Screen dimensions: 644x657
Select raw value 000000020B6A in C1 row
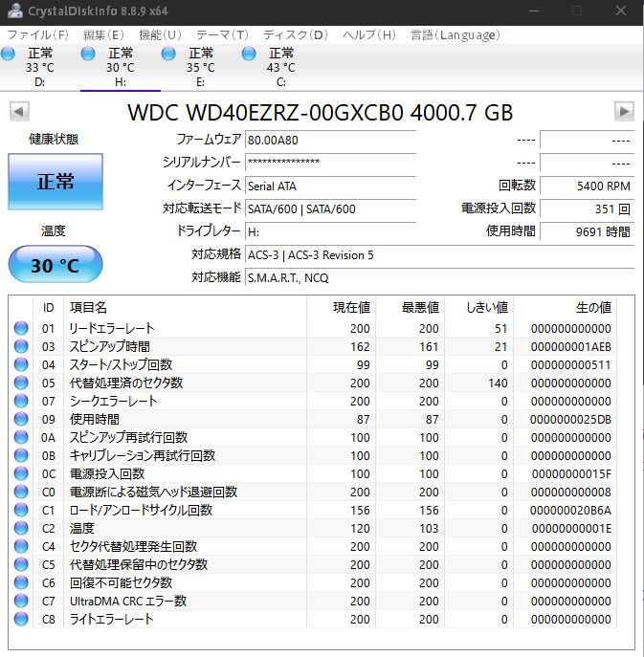click(570, 511)
